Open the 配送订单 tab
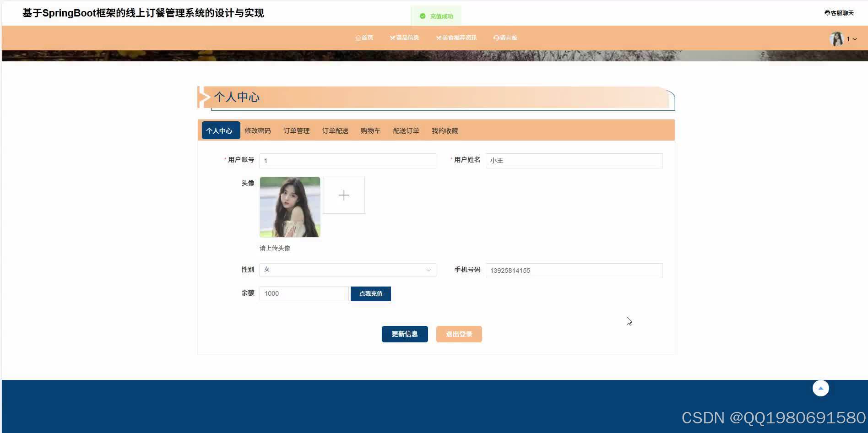Viewport: 868px width, 433px height. (406, 131)
